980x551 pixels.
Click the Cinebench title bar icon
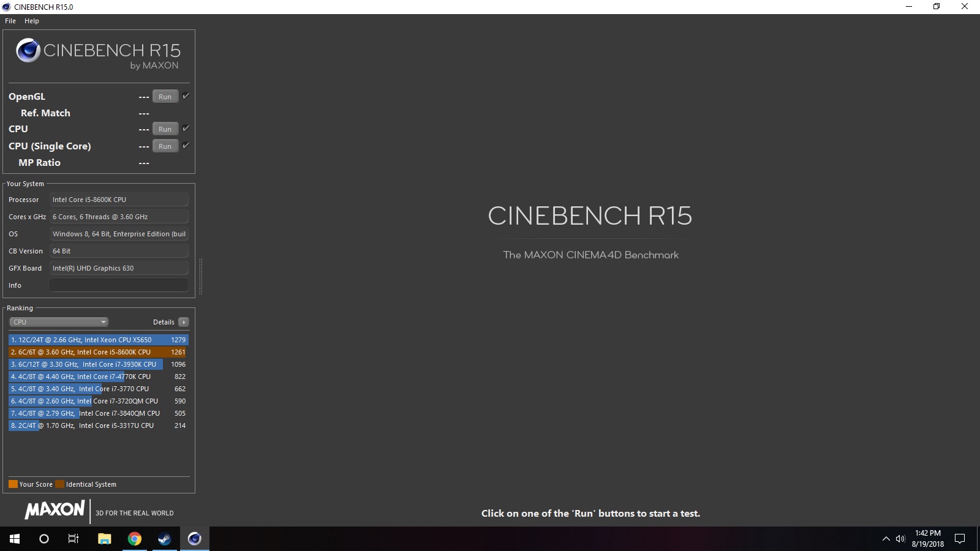point(7,7)
